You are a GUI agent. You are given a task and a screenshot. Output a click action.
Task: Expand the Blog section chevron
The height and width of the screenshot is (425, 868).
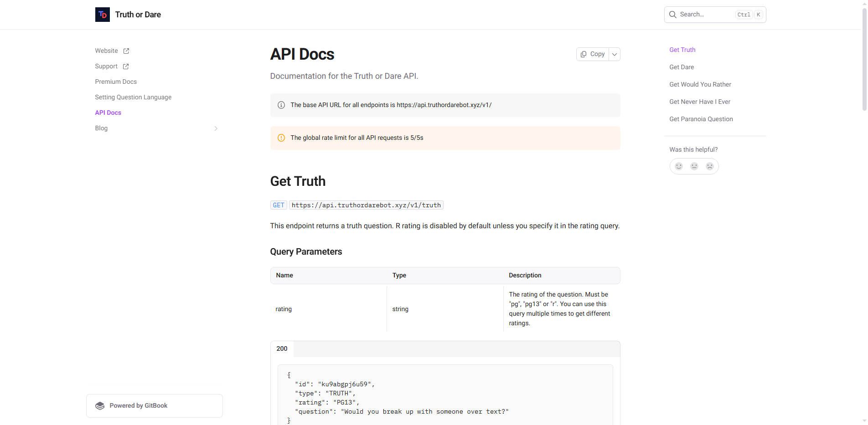coord(216,128)
